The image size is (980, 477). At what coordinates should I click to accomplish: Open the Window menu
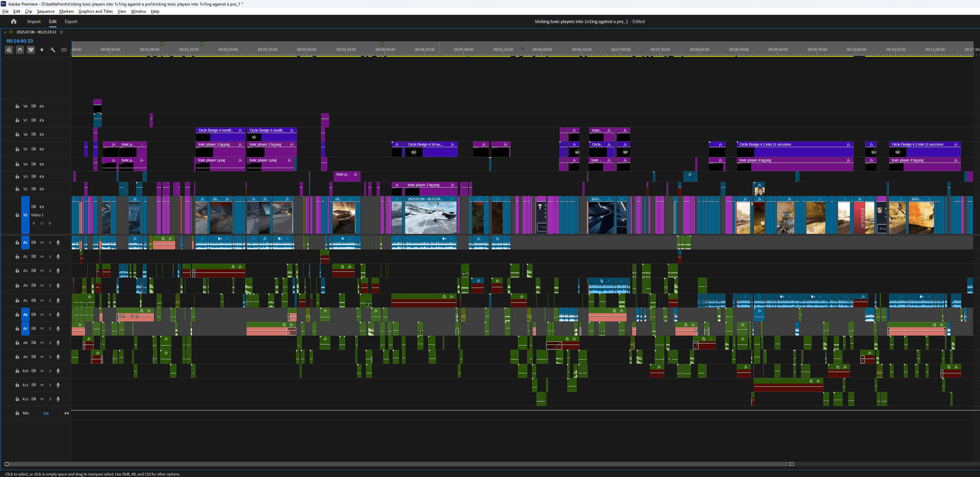click(x=138, y=11)
